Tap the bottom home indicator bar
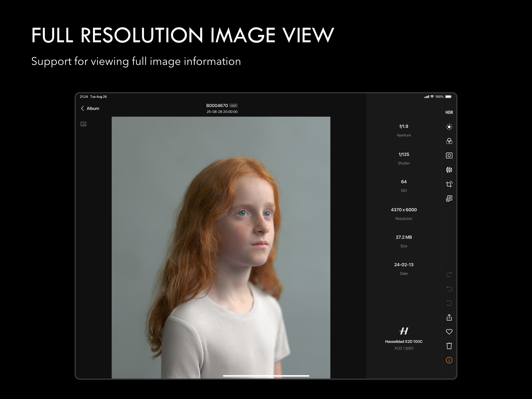532x399 pixels. click(x=266, y=376)
